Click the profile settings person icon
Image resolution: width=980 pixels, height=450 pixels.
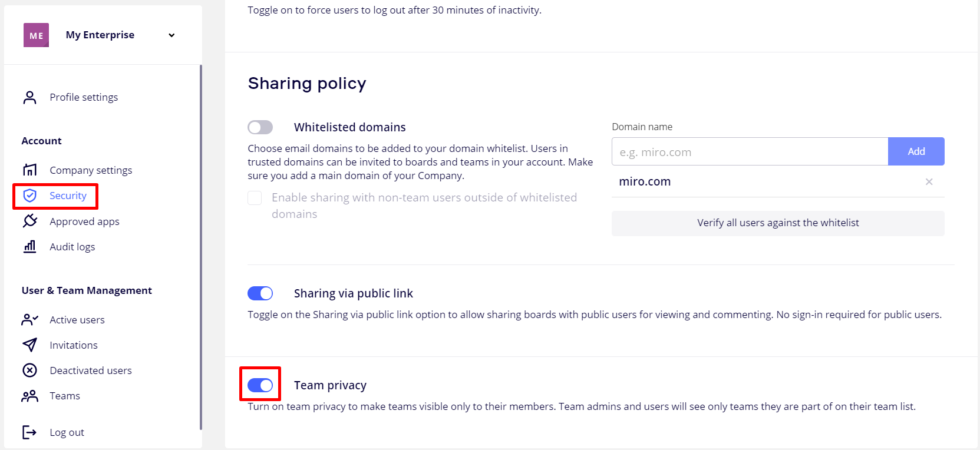tap(29, 97)
